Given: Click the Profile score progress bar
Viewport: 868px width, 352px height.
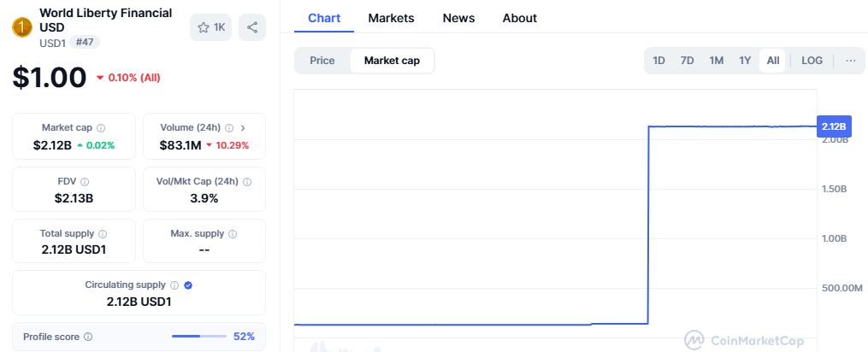Looking at the screenshot, I should pos(199,337).
